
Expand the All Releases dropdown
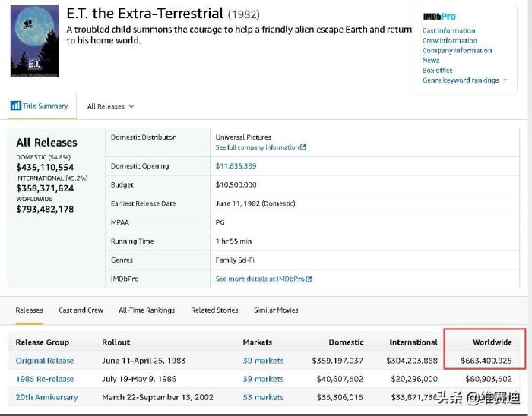[110, 106]
